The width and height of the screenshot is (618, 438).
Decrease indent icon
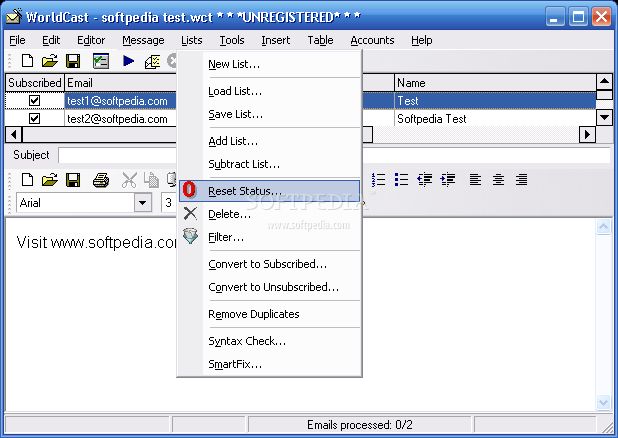tap(424, 180)
